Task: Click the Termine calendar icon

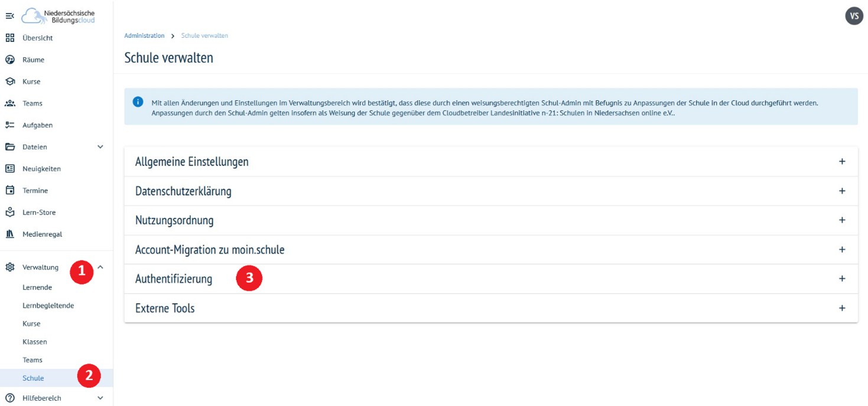Action: coord(10,190)
